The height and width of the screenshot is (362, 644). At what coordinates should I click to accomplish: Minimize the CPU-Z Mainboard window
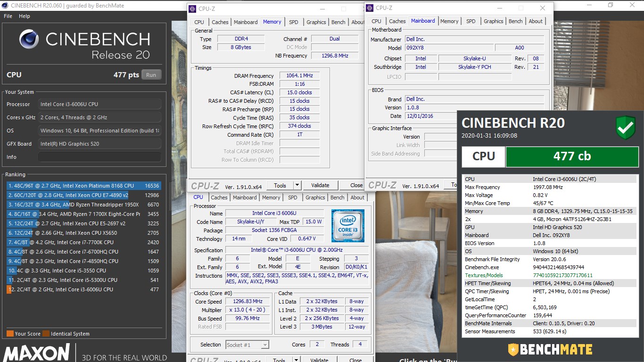pyautogui.click(x=499, y=8)
